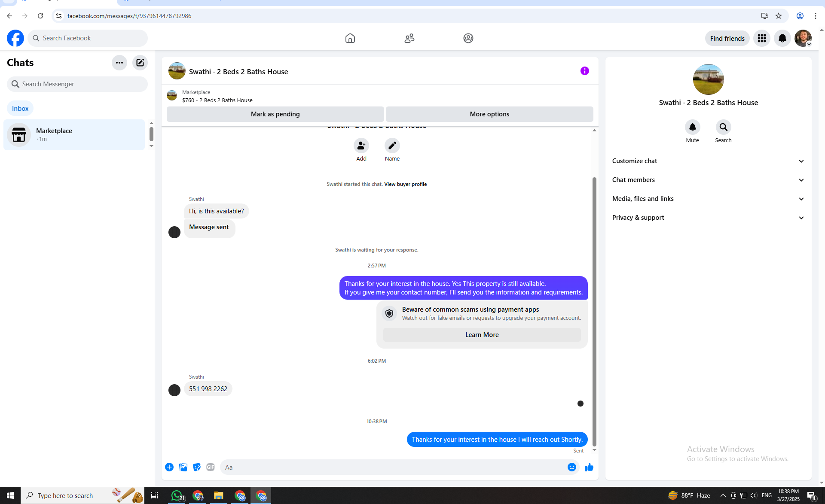
Task: Click the shield icon in scam warning
Action: click(389, 313)
